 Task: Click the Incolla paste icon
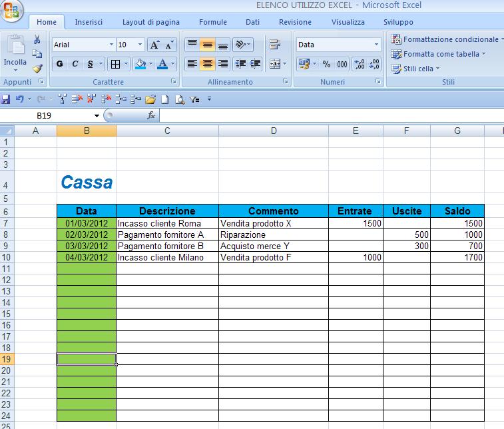15,46
